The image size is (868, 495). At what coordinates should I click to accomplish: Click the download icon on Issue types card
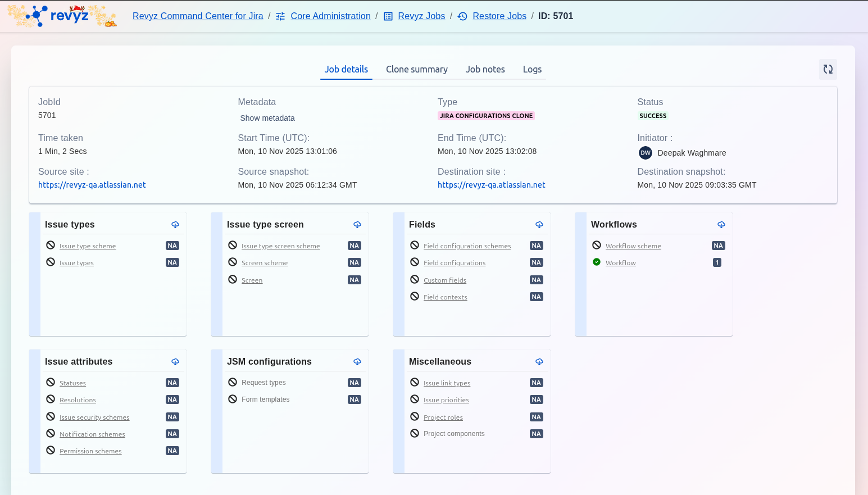pyautogui.click(x=175, y=225)
